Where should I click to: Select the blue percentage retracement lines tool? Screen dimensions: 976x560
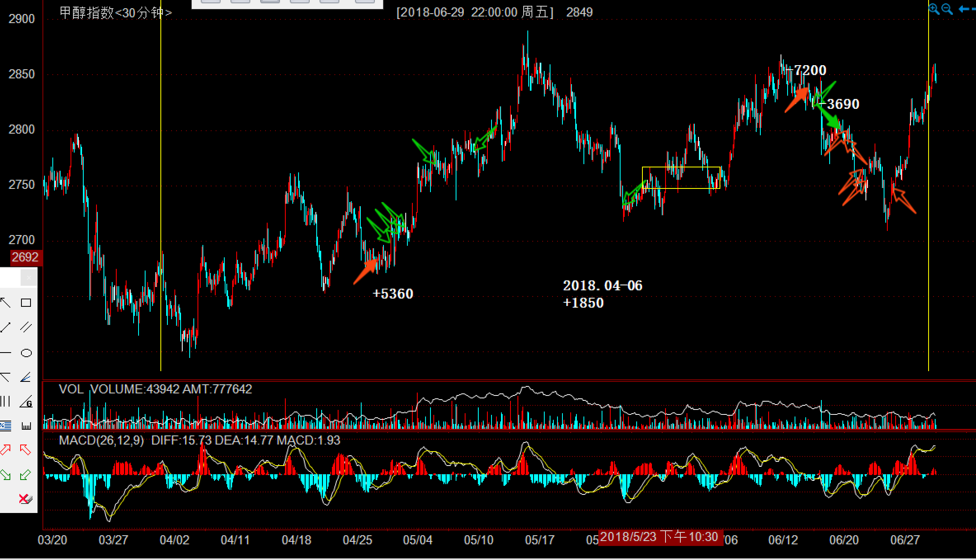point(5,426)
